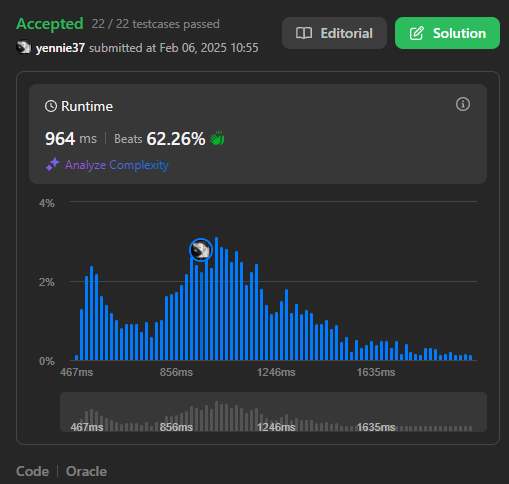
Task: Click the clapping hands icon
Action: click(217, 138)
